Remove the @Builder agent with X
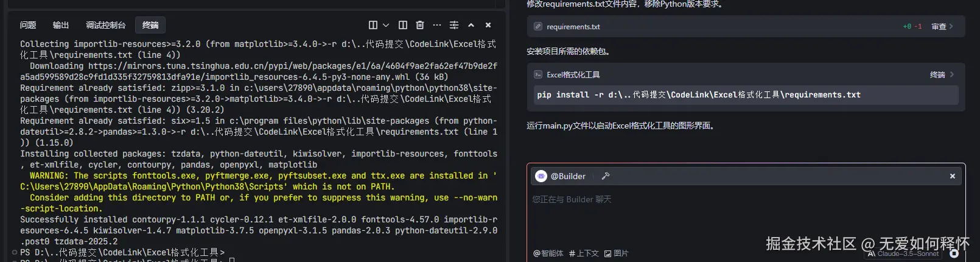980x262 pixels. click(x=953, y=176)
